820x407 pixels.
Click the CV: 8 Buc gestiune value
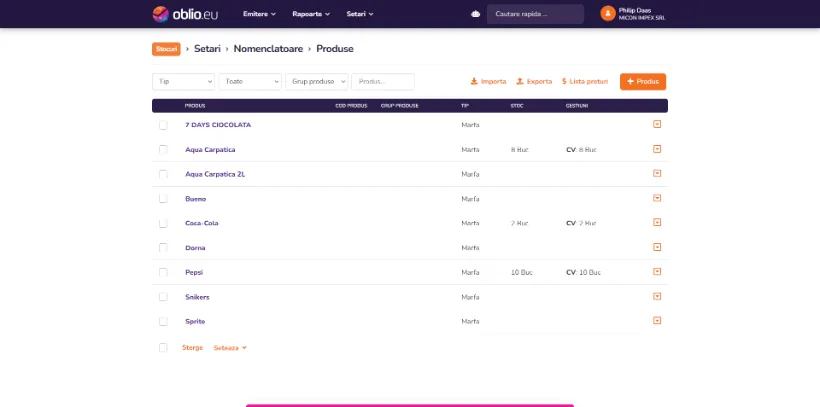(x=582, y=150)
